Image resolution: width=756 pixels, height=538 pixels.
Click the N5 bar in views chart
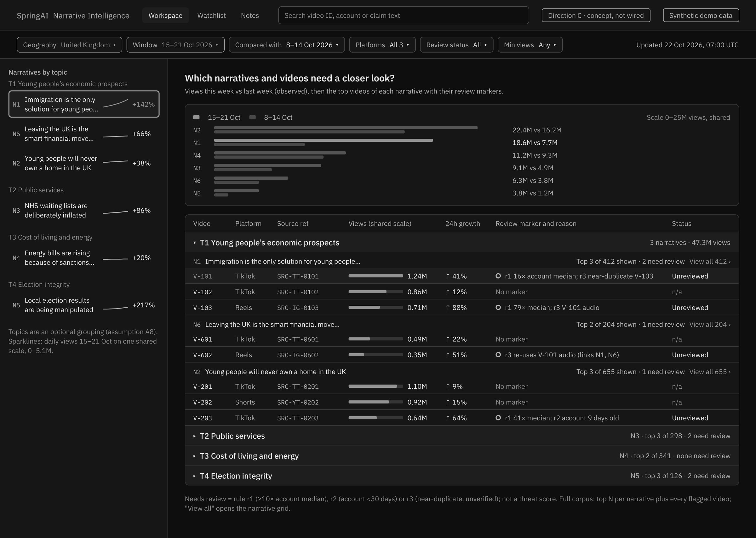pos(236,191)
